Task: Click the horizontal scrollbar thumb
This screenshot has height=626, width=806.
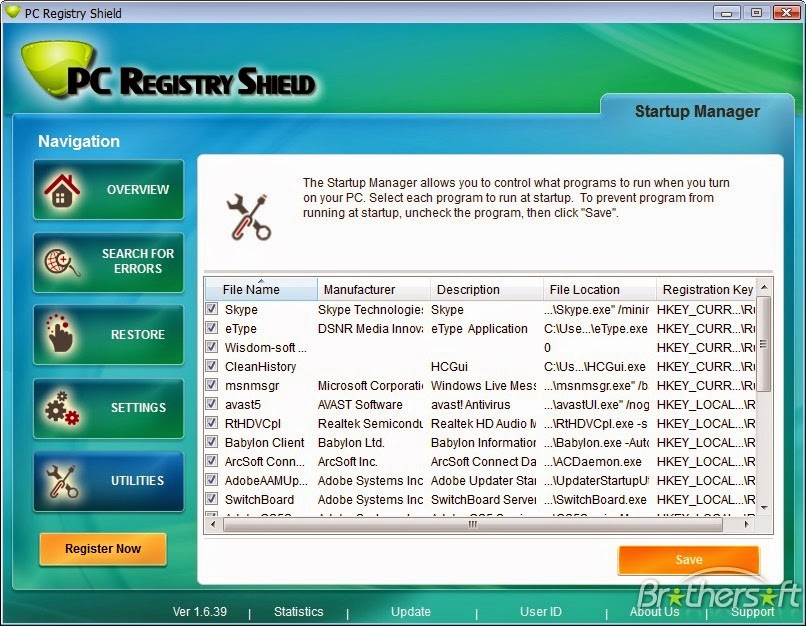Action: coord(473,525)
